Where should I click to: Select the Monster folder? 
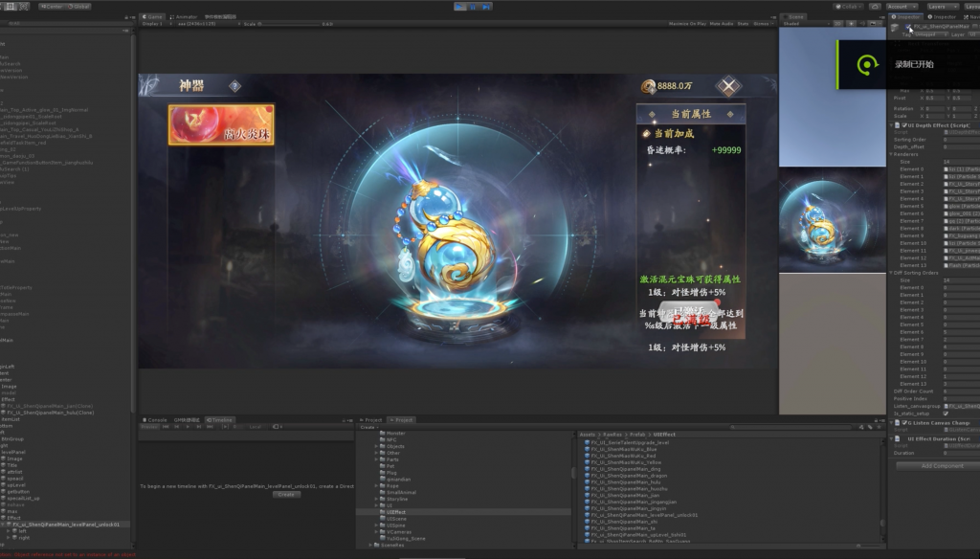(x=395, y=434)
